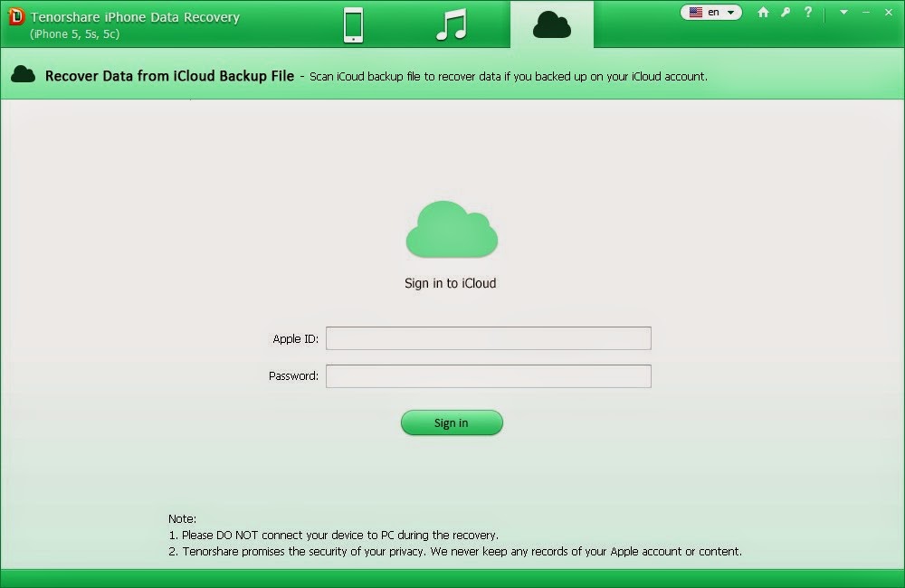Viewport: 905px width, 588px height.
Task: Go to home via house icon
Action: [x=763, y=12]
